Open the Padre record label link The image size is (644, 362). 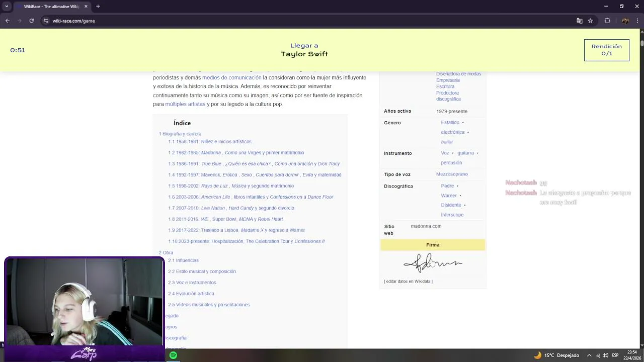point(447,186)
